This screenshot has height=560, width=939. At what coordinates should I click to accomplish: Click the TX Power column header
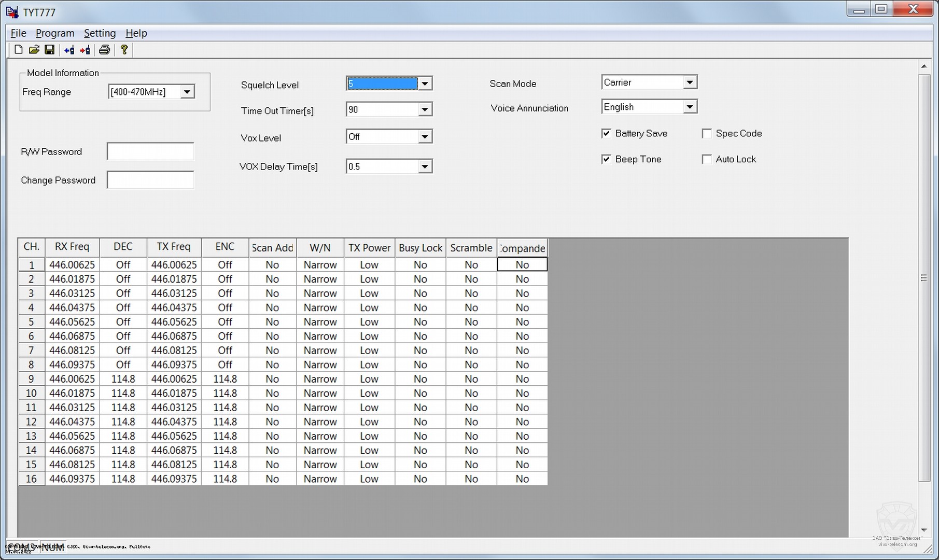point(369,248)
